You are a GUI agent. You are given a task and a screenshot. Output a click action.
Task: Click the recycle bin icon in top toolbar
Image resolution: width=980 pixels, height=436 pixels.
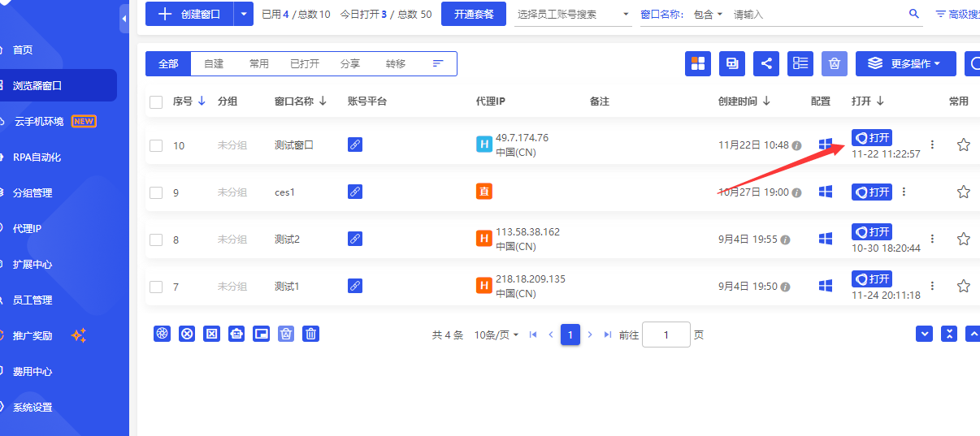click(x=835, y=64)
